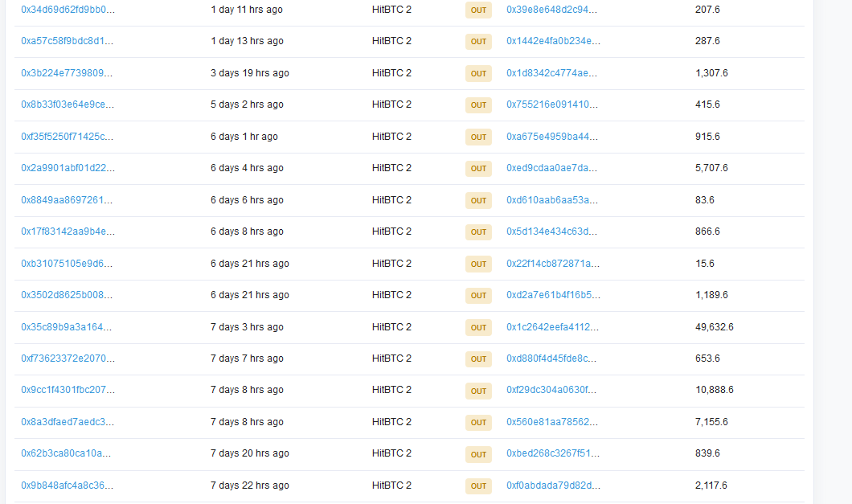Click the 7 days 22 hrs ago timestamp

[x=250, y=486]
